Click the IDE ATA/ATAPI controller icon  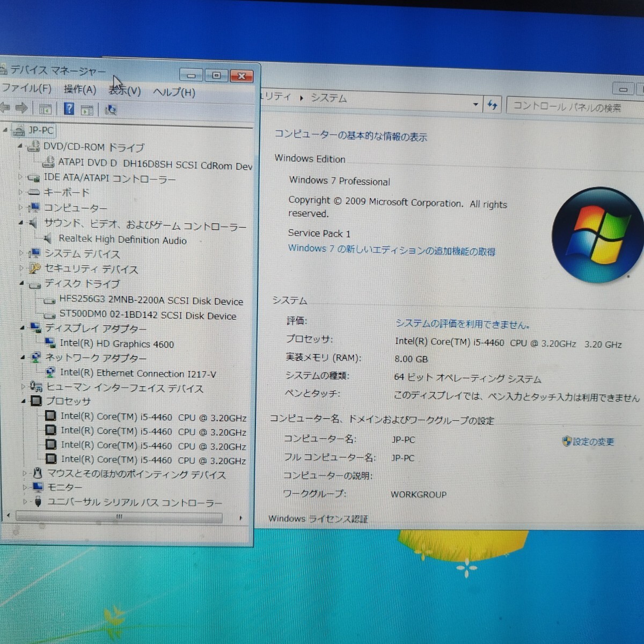33,177
